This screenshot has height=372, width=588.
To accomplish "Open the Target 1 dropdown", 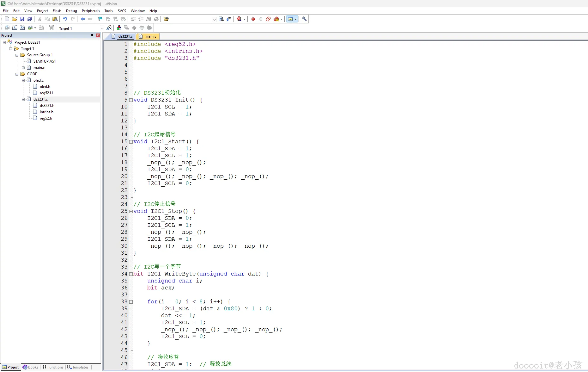I will (x=102, y=28).
